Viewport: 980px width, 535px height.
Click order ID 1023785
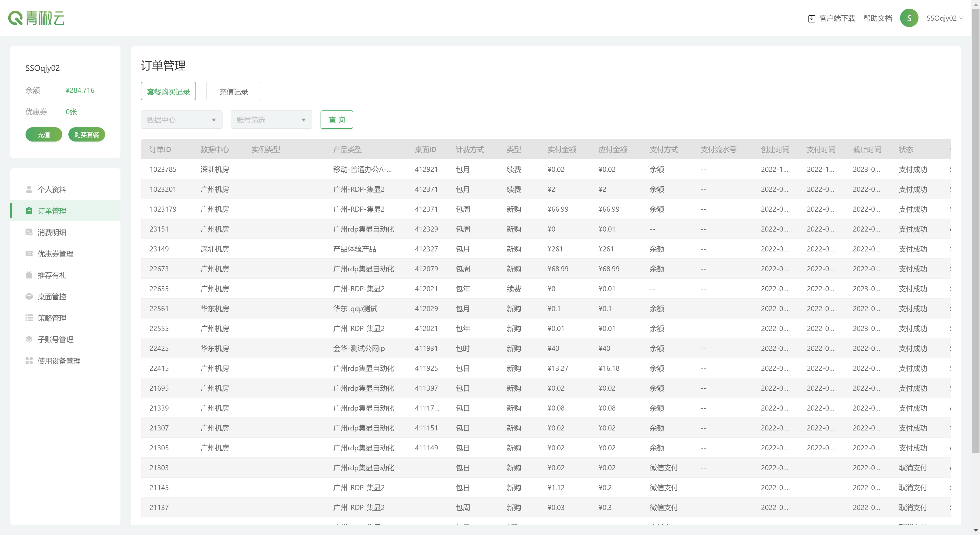pos(163,169)
